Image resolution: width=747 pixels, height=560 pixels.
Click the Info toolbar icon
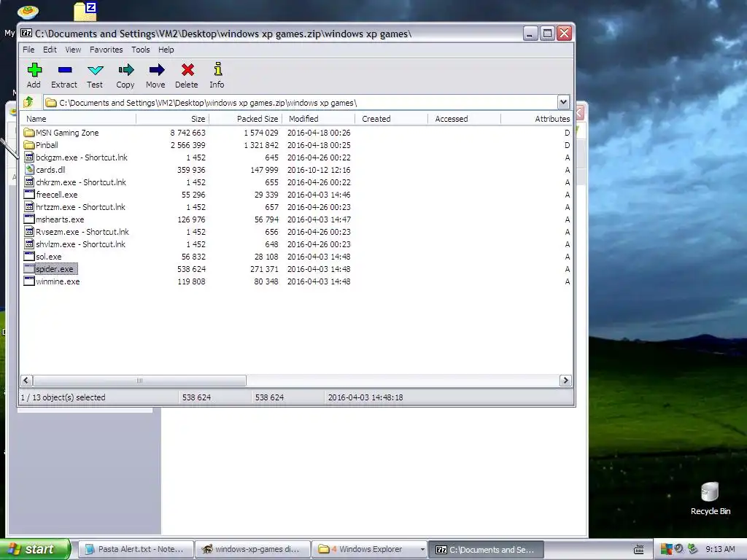(x=217, y=69)
